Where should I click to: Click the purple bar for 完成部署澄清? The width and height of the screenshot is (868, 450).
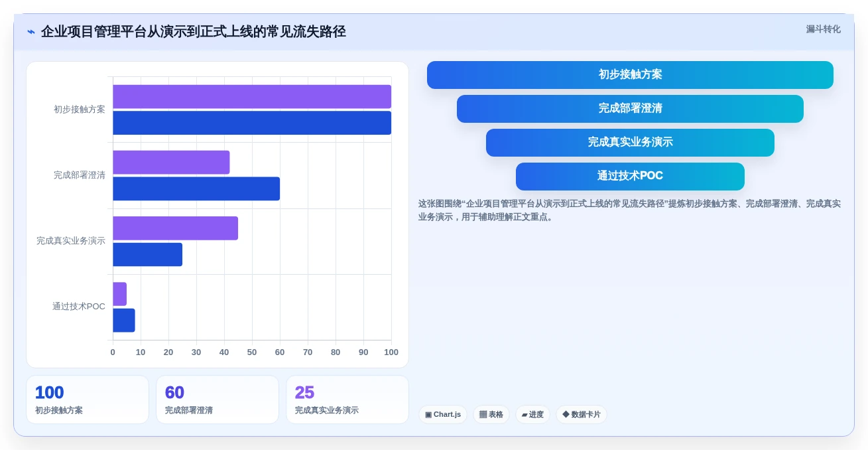[x=171, y=163]
